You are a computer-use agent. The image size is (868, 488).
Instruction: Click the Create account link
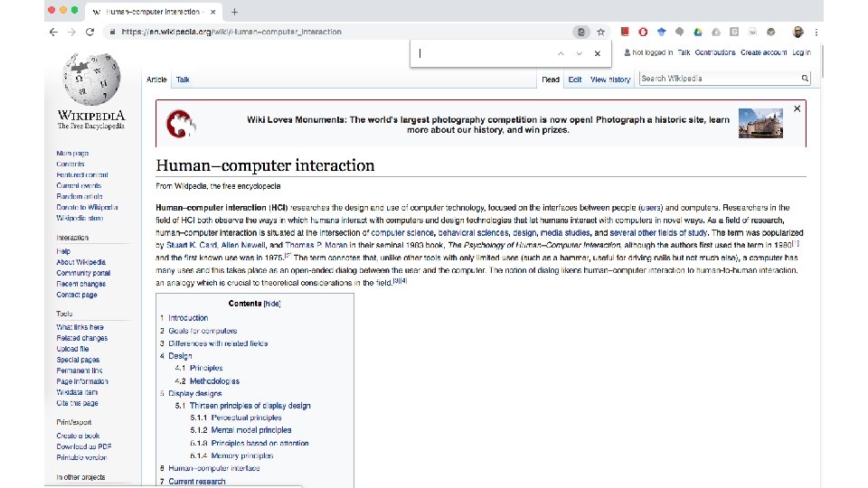coord(763,52)
